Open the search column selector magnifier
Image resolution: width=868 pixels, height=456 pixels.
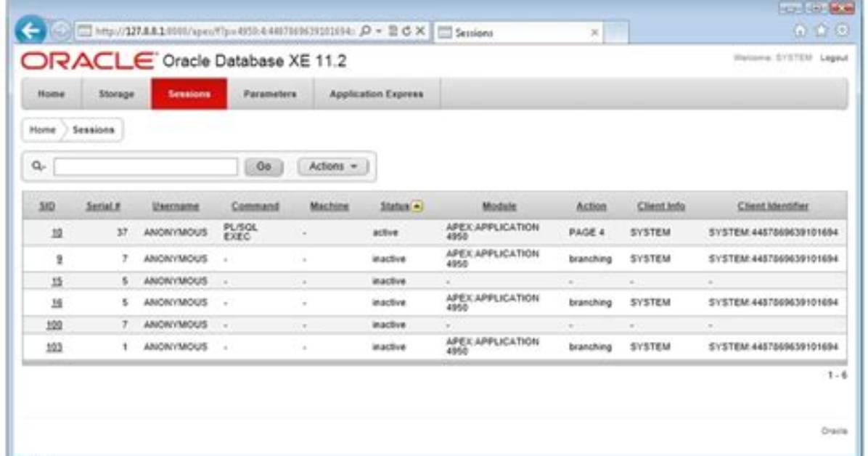click(x=38, y=166)
